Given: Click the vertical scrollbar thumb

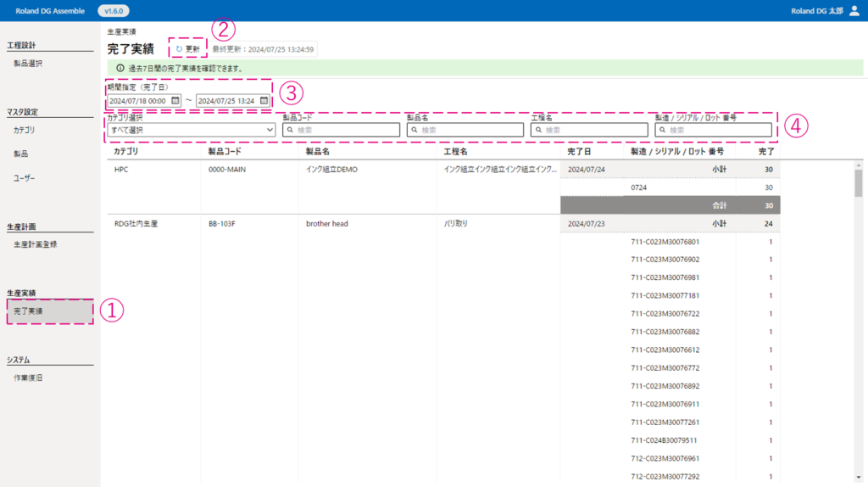Looking at the screenshot, I should 858,182.
